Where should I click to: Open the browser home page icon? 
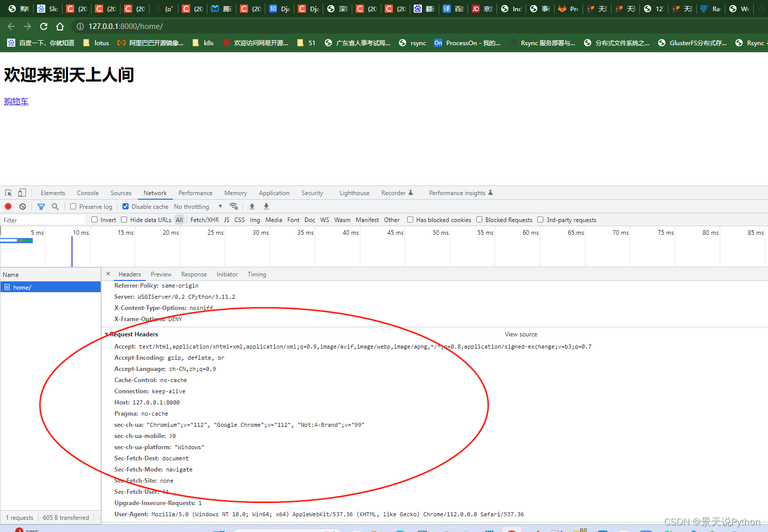click(x=60, y=26)
